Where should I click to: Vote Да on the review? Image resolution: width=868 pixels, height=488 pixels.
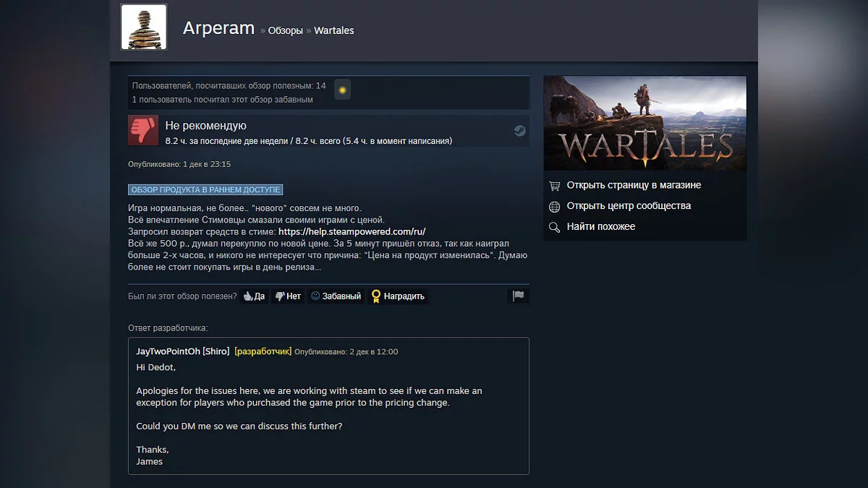(254, 296)
